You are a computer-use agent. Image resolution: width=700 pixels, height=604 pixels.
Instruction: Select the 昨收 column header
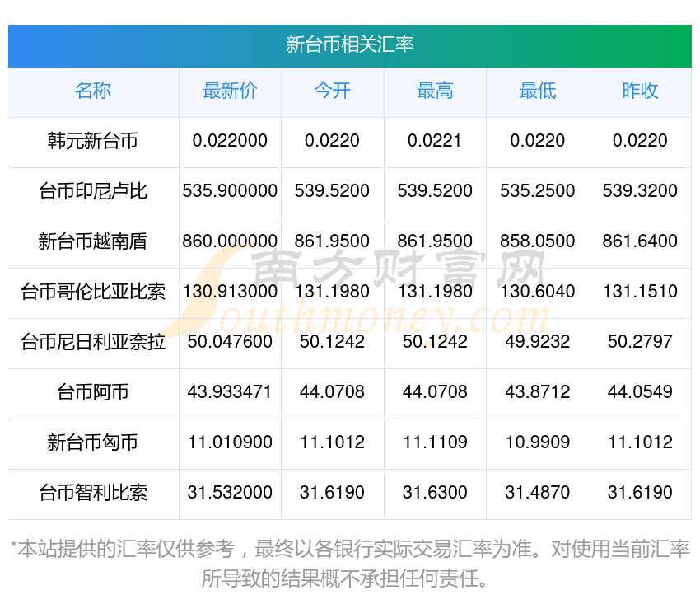pos(640,91)
